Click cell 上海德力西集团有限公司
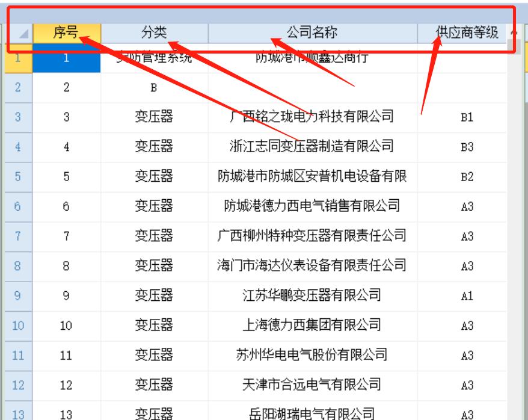This screenshot has width=528, height=420. click(x=313, y=326)
